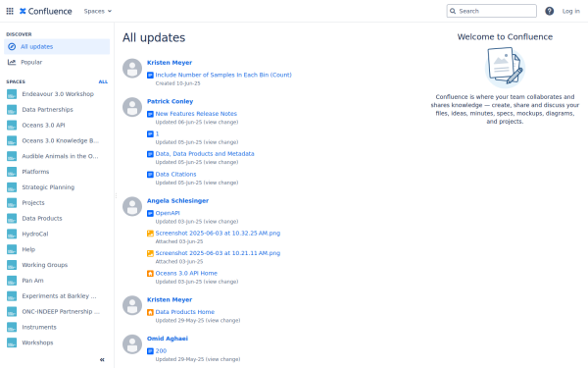Click the Strategic Planning space icon

pos(12,187)
